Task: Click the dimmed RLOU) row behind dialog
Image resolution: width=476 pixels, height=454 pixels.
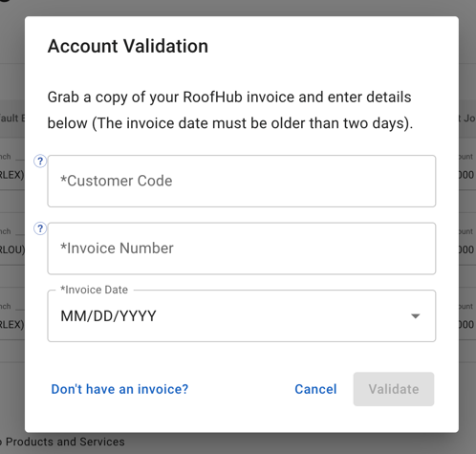Action: coord(12,249)
